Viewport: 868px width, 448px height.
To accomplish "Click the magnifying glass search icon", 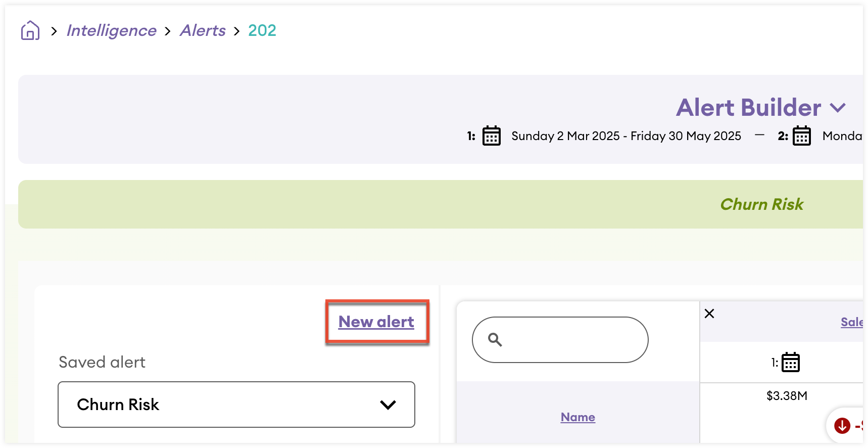I will point(495,340).
